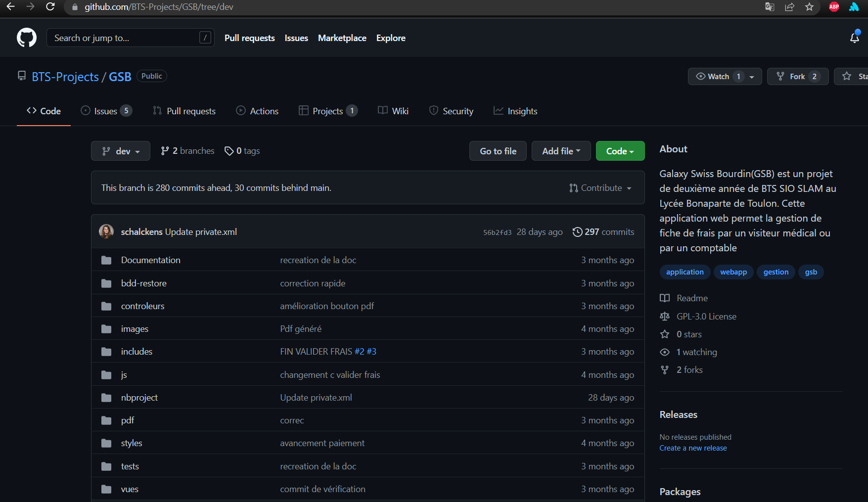868x502 pixels.
Task: Click Pull requests in top navigation
Action: pyautogui.click(x=250, y=38)
